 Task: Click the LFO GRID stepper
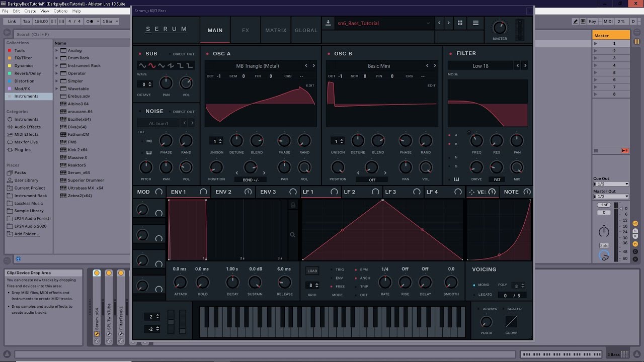312,285
